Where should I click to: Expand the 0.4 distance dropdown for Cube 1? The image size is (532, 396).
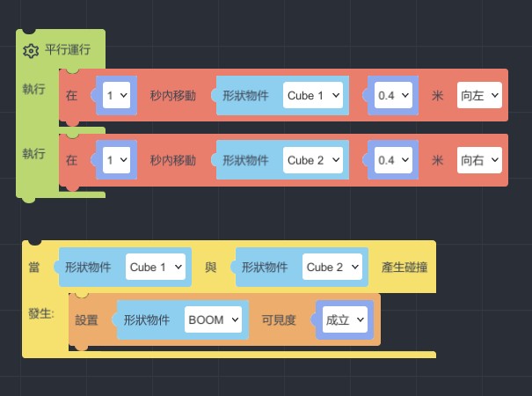click(x=392, y=95)
